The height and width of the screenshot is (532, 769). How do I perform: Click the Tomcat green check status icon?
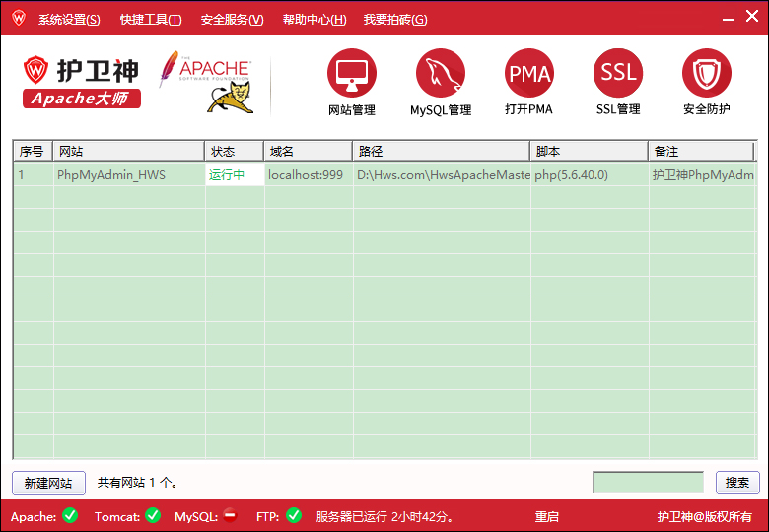pos(153,515)
